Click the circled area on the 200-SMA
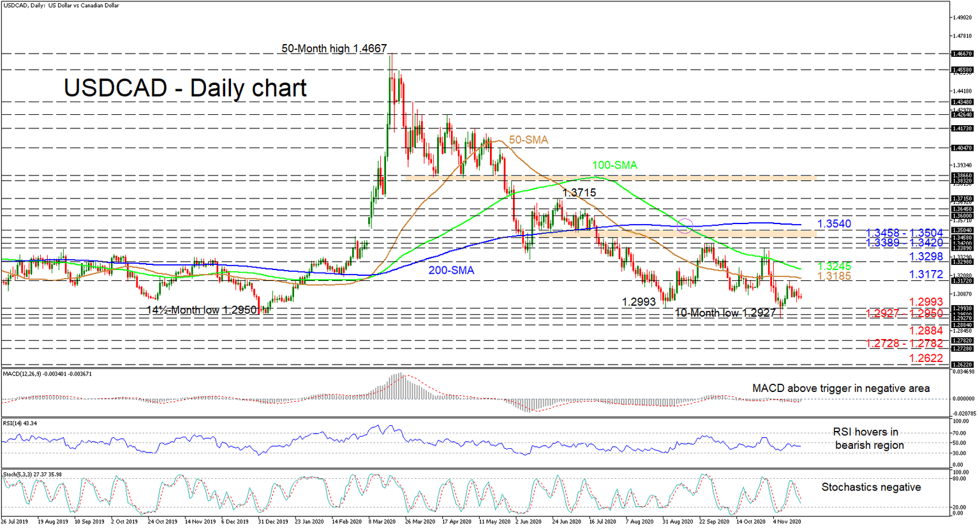This screenshot has height=528, width=980. (686, 225)
